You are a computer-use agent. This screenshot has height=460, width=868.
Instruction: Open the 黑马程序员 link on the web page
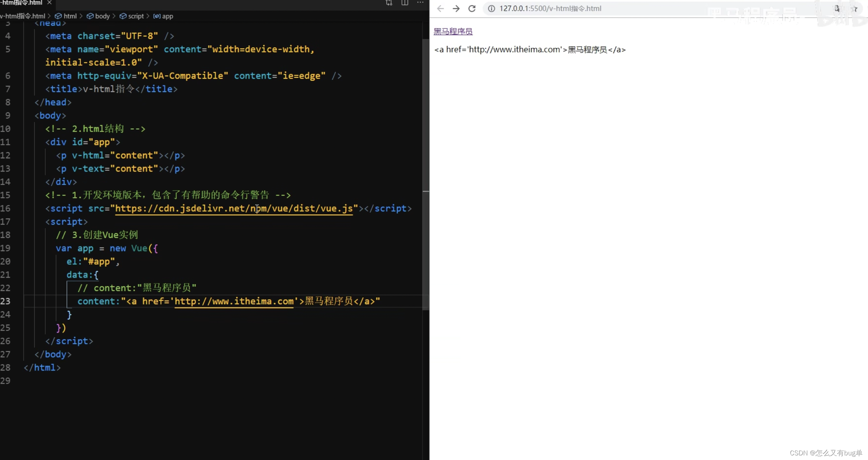pyautogui.click(x=453, y=31)
